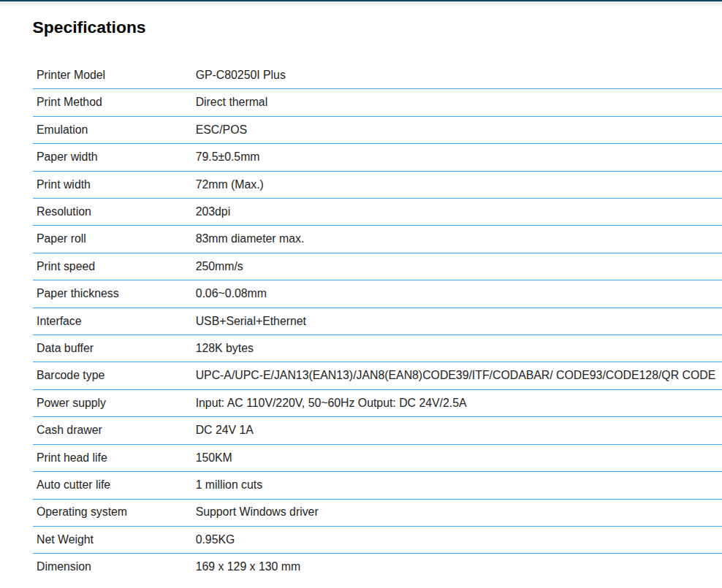Image resolution: width=722 pixels, height=588 pixels.
Task: Click the Paper thickness label
Action: click(x=77, y=294)
